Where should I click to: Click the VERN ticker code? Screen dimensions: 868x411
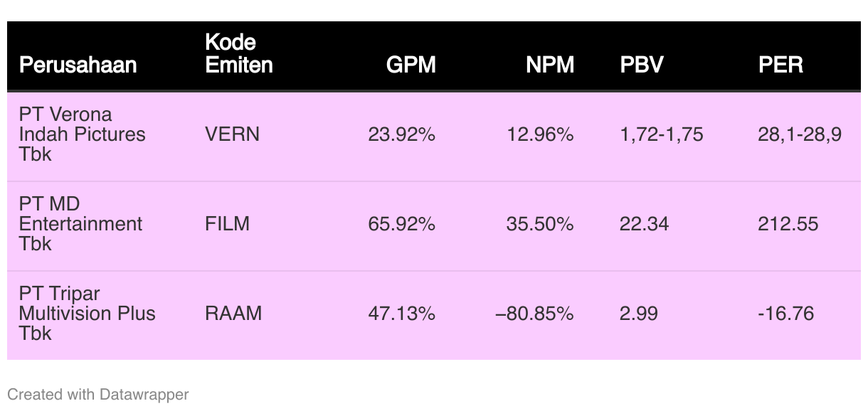(x=232, y=134)
